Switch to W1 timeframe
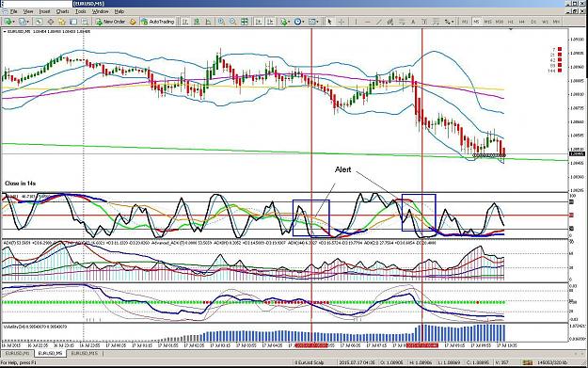588x368 pixels. [545, 22]
